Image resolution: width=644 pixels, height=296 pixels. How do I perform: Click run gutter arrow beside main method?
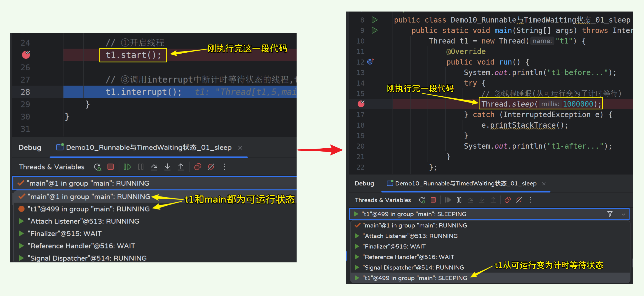tap(374, 30)
